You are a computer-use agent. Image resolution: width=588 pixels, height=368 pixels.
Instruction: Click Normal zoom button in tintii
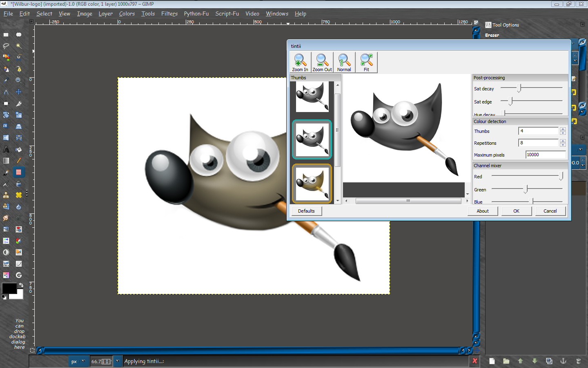coord(344,63)
